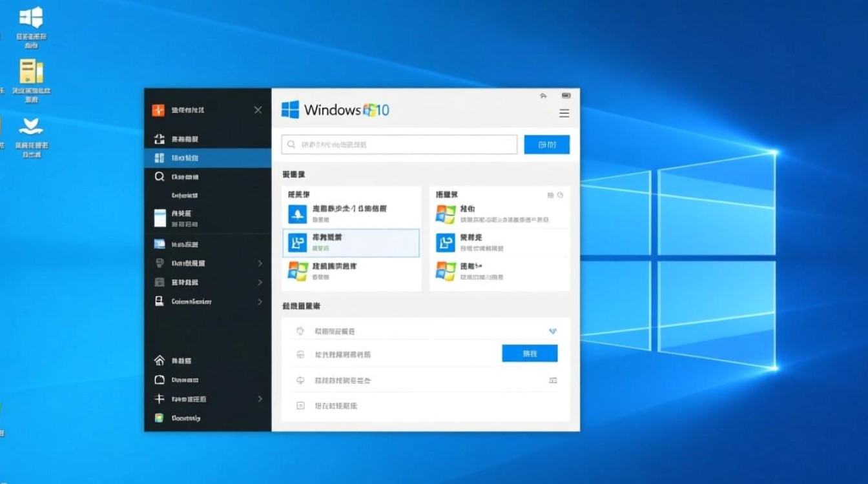Screen dimensions: 868x484
Task: Open the Windows logo card below the checkmark card
Action: coord(298,270)
